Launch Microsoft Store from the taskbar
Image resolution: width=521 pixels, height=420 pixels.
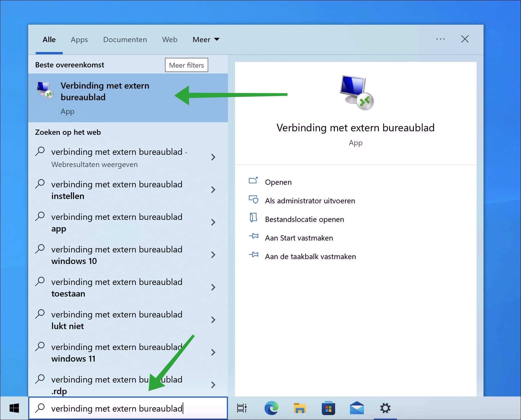pos(329,408)
